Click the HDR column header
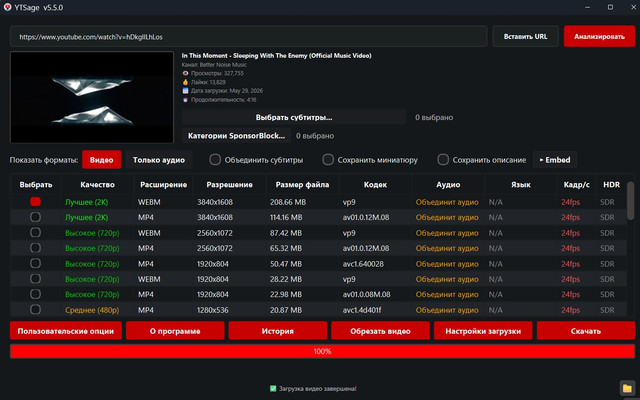The width and height of the screenshot is (640, 400). pyautogui.click(x=611, y=184)
